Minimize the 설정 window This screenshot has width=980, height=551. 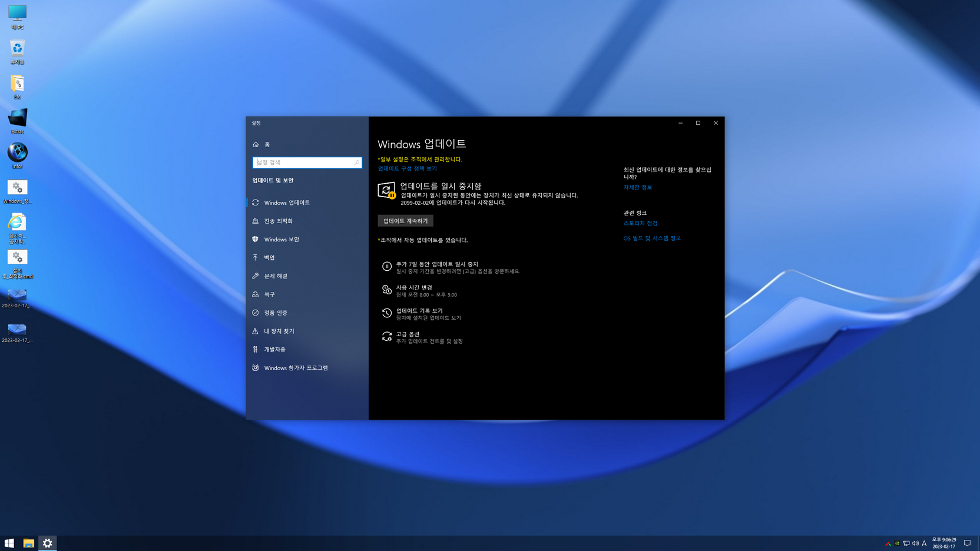pos(680,123)
